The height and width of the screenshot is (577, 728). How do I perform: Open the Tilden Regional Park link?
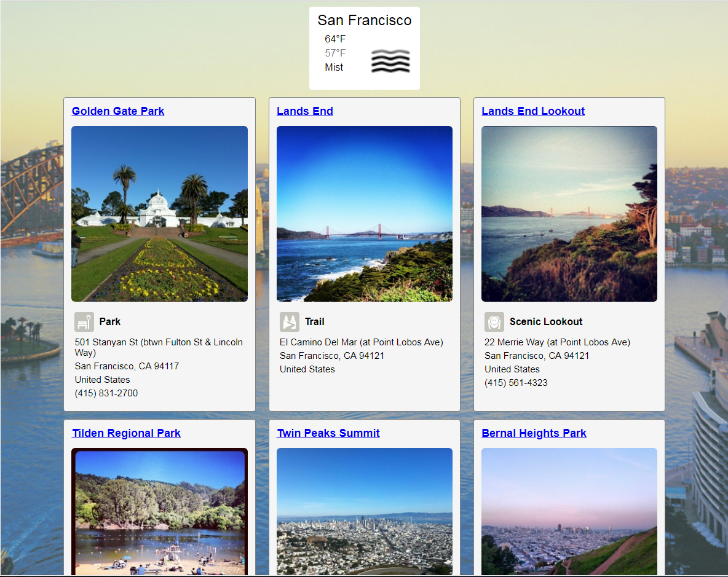click(x=126, y=433)
